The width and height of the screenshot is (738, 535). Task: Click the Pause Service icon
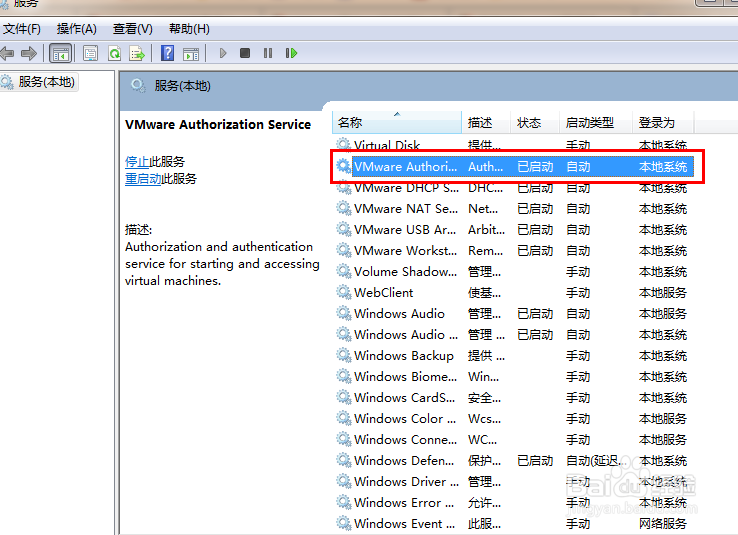[268, 53]
